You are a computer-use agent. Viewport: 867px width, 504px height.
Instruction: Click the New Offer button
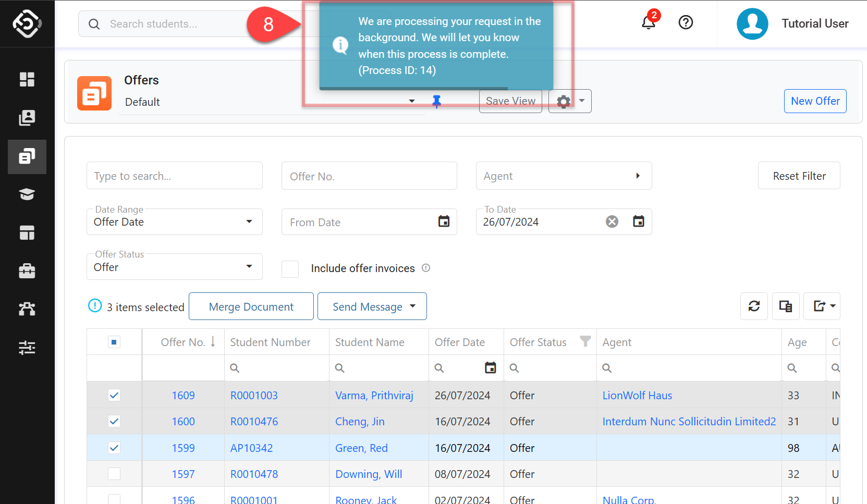tap(815, 101)
